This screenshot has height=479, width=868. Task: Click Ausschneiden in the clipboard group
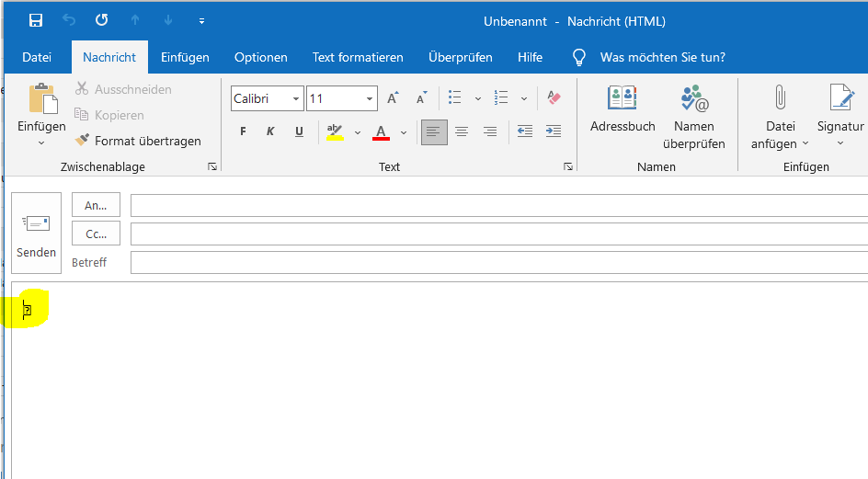tap(123, 89)
